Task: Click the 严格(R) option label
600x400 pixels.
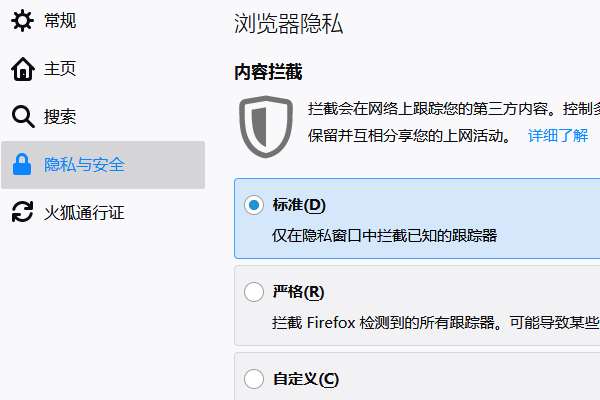Action: (298, 292)
